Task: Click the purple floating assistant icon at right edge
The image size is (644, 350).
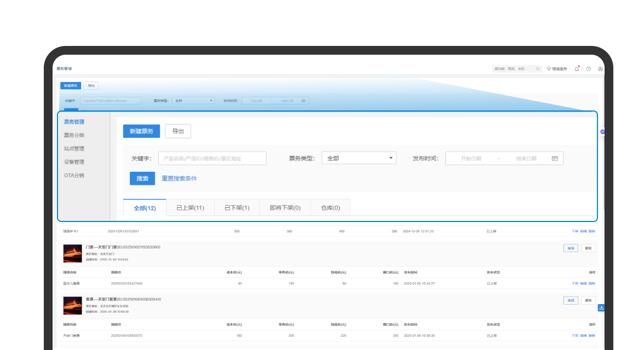Action: coord(602,132)
